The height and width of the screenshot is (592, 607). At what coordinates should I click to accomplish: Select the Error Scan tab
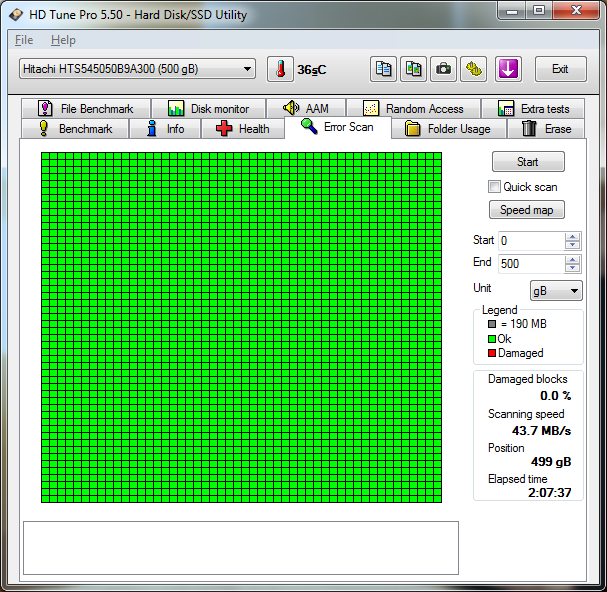click(x=338, y=127)
